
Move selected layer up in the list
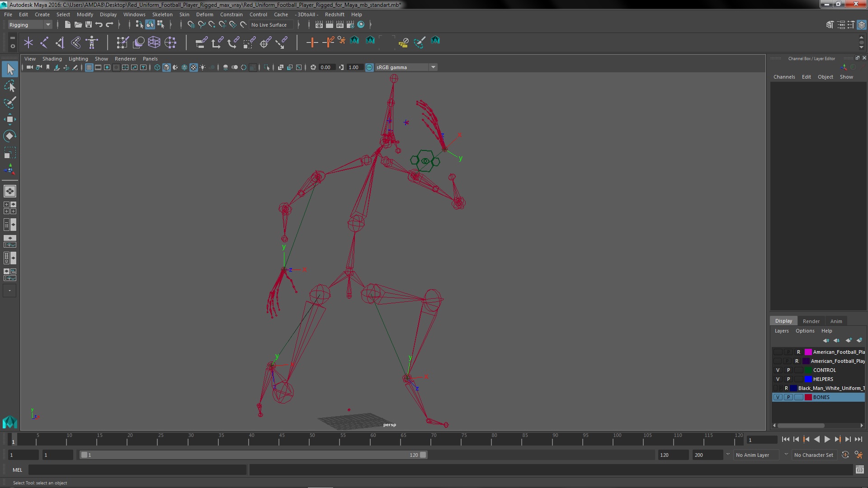click(826, 340)
